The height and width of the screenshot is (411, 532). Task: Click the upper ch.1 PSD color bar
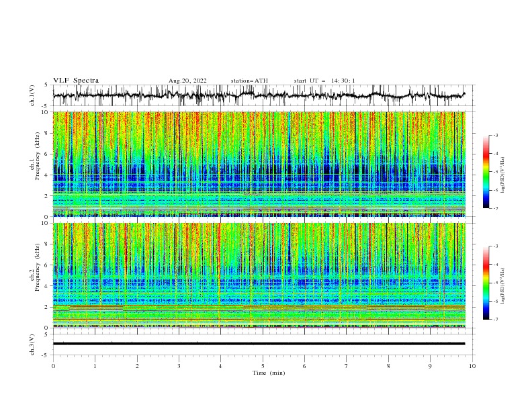click(x=486, y=172)
